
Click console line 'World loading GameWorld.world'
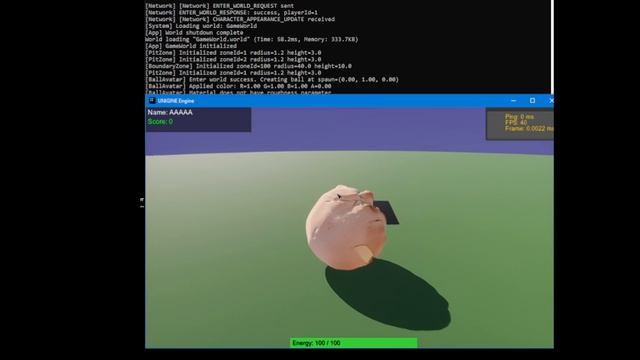pos(251,40)
